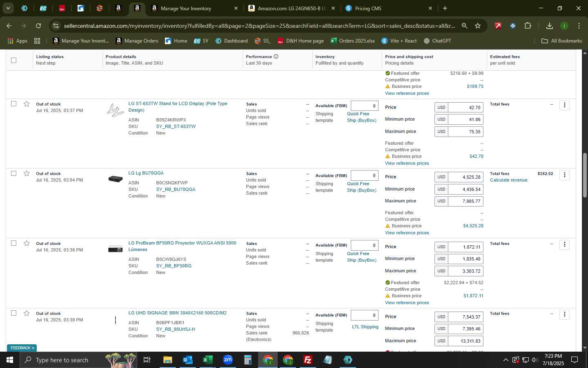Go back to previous page
588x368 pixels.
pos(9,26)
